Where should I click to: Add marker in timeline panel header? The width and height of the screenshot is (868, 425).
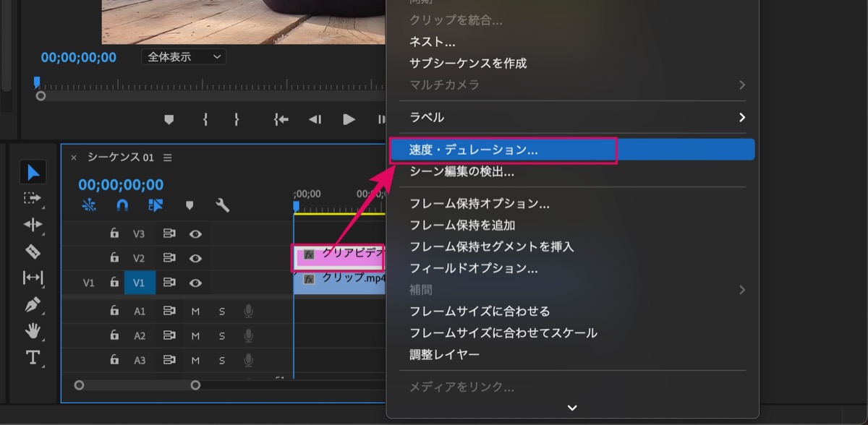(190, 205)
